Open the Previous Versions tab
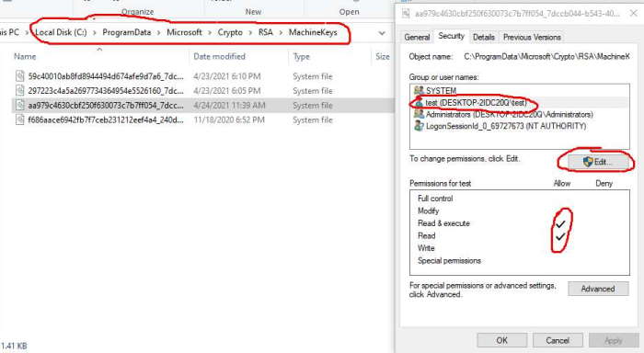The width and height of the screenshot is (644, 353). click(x=532, y=37)
